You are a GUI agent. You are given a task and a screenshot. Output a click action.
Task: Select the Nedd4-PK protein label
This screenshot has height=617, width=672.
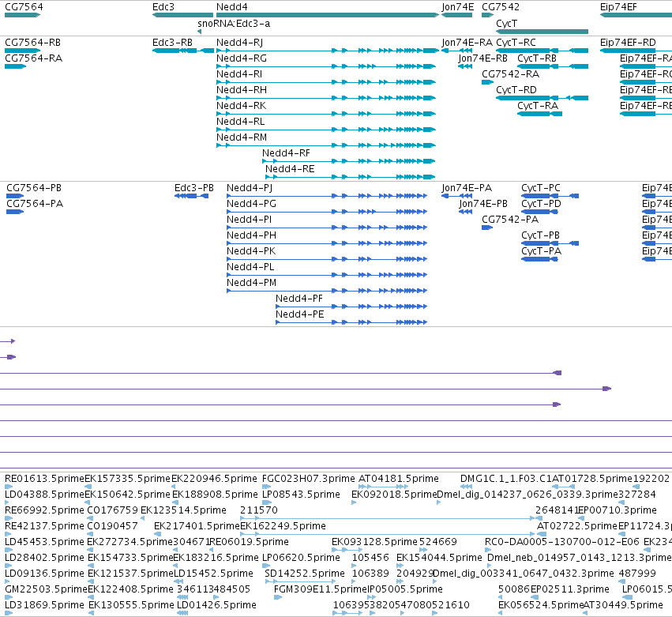251,251
